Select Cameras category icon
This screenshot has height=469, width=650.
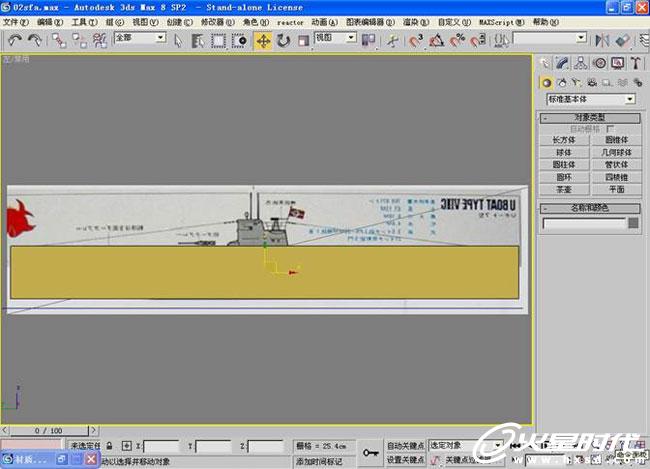[592, 83]
